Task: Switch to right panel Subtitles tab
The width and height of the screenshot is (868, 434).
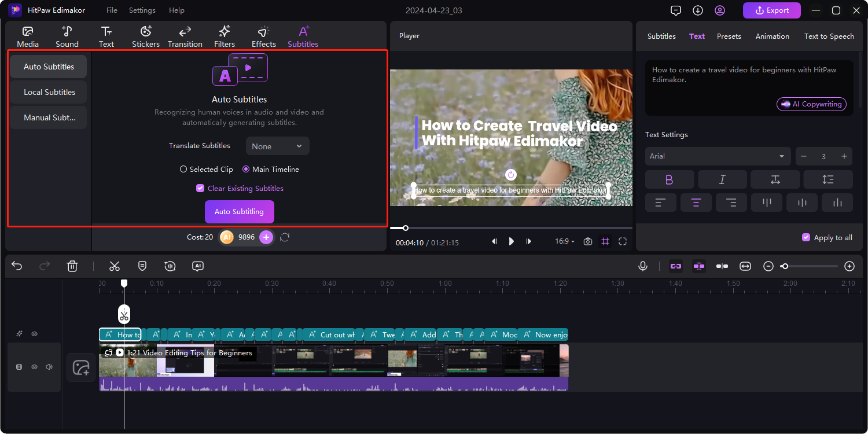Action: 661,36
